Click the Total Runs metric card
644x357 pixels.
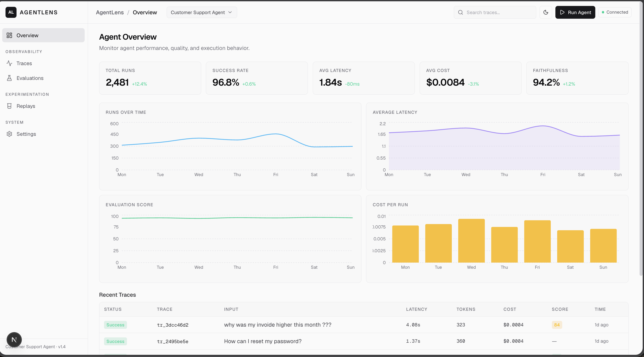pos(150,78)
